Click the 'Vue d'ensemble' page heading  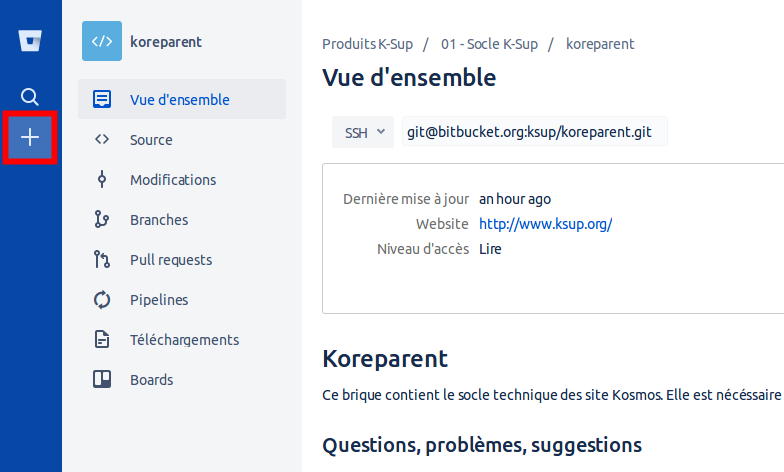[x=409, y=78]
